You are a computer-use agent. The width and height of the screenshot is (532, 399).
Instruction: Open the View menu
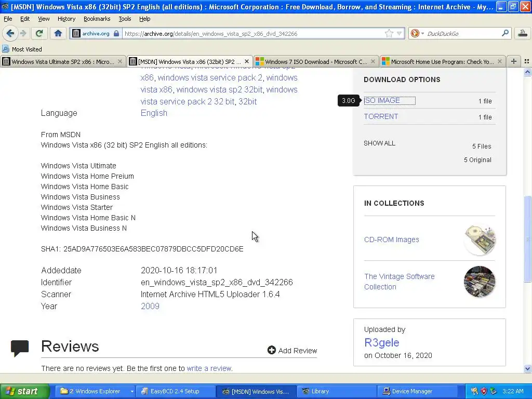click(x=44, y=19)
